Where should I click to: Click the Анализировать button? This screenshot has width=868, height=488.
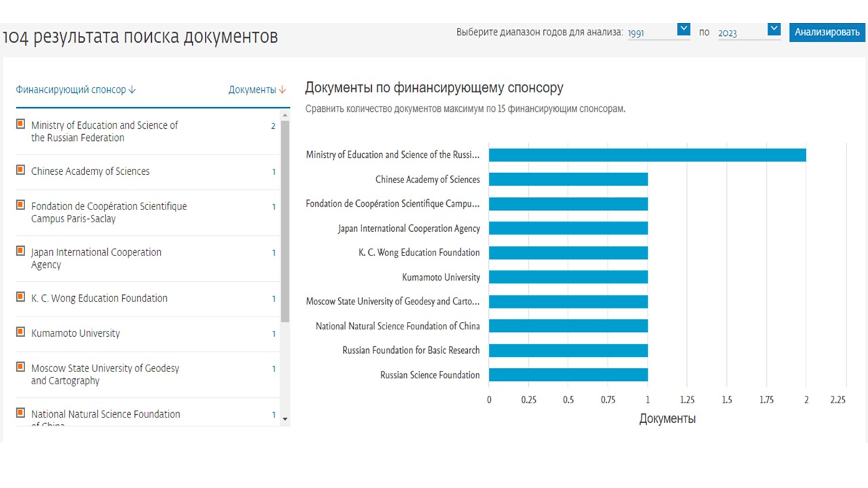(x=827, y=32)
